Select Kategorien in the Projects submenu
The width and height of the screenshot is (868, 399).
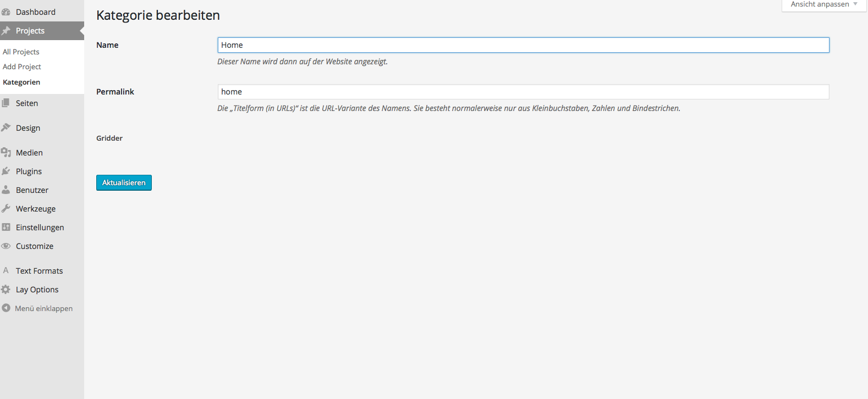point(21,82)
